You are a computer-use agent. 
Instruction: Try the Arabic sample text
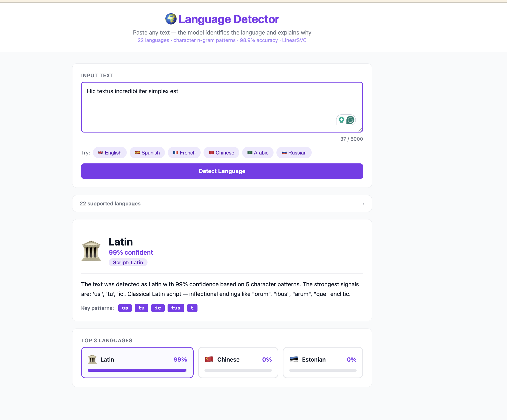coord(258,153)
